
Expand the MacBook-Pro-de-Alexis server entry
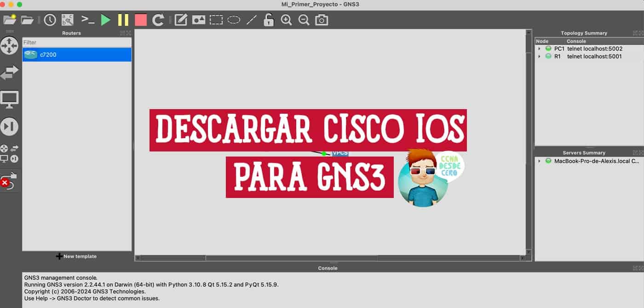pos(539,161)
